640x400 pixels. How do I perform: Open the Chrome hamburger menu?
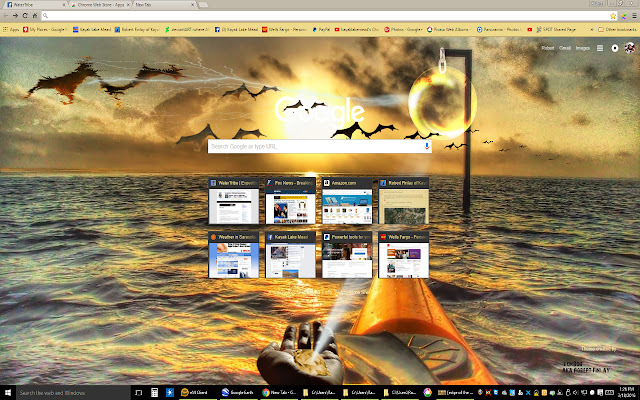tap(634, 16)
